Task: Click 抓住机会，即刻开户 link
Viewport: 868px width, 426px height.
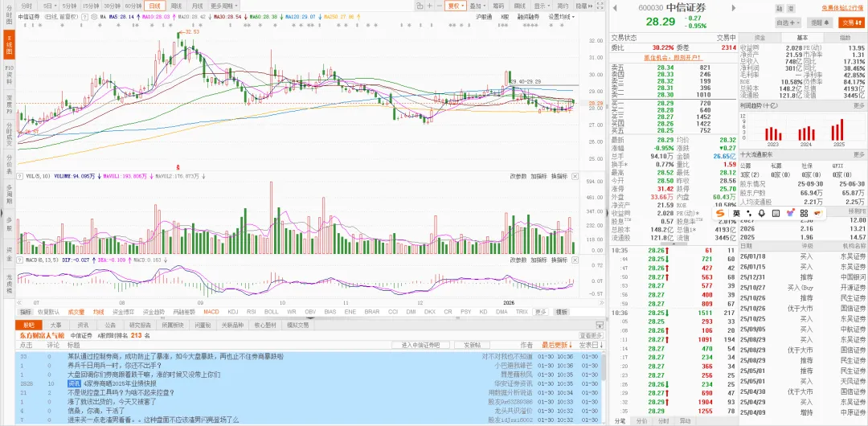Action: 673,58
